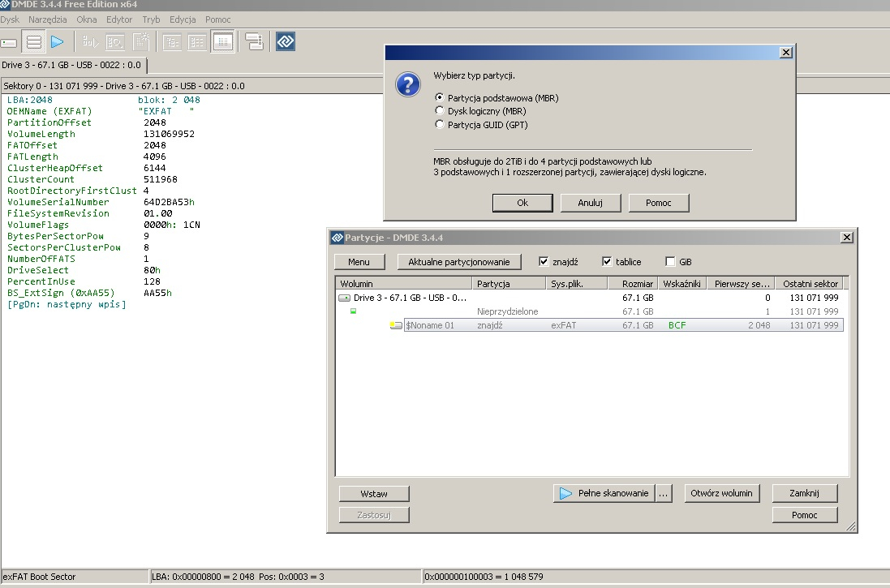
Task: Close the partition type dialog
Action: click(x=785, y=52)
